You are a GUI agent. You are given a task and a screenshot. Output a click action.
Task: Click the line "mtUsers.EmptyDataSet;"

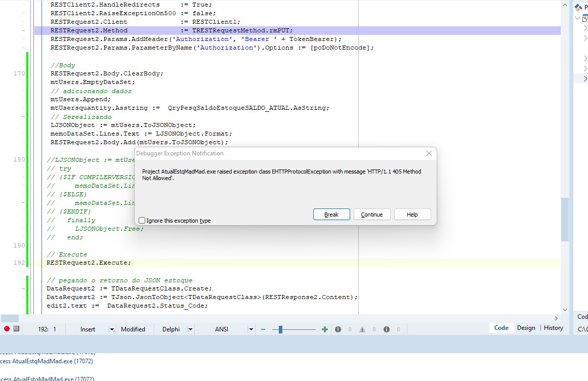pos(93,82)
